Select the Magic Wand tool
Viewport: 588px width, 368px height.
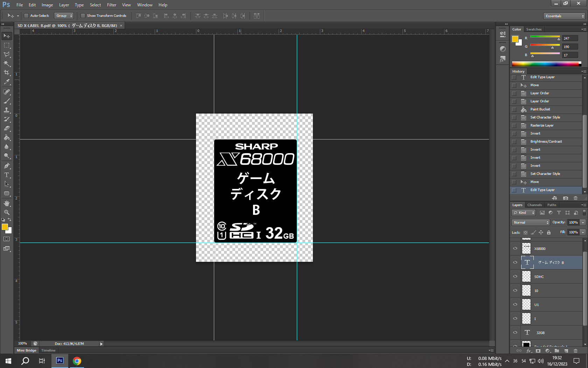7,63
